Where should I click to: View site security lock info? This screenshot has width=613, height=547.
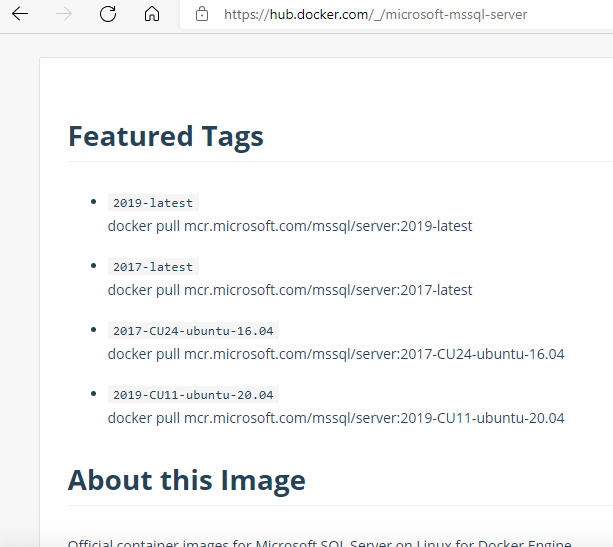(202, 14)
